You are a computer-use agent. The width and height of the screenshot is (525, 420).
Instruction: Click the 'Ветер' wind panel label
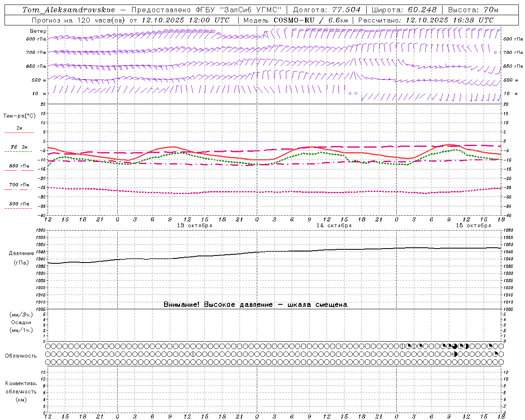tap(38, 31)
